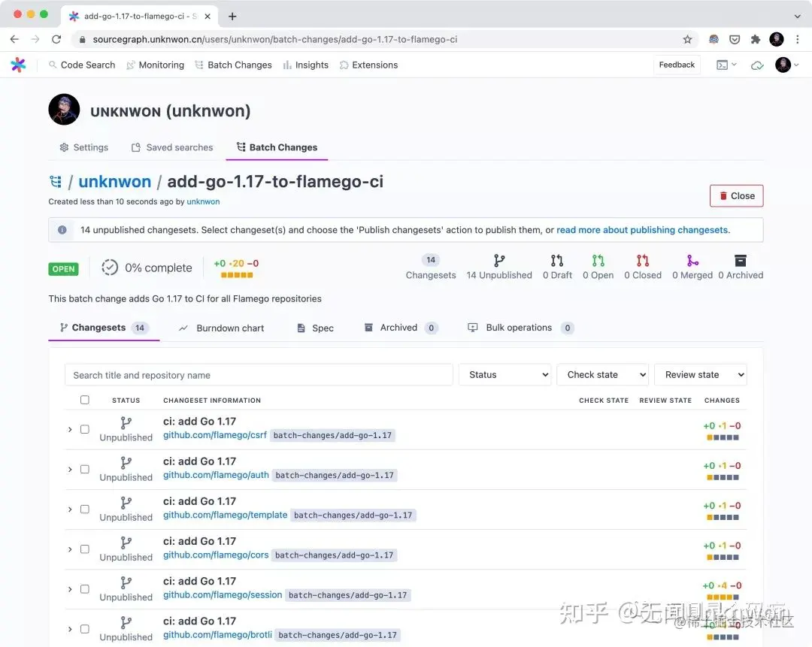
Task: Open the Settings profile tab
Action: 84,147
